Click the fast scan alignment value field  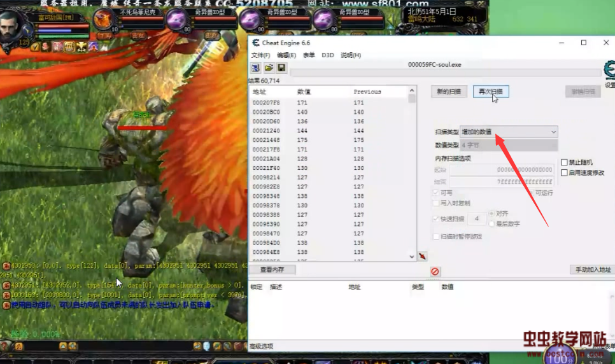click(x=477, y=219)
